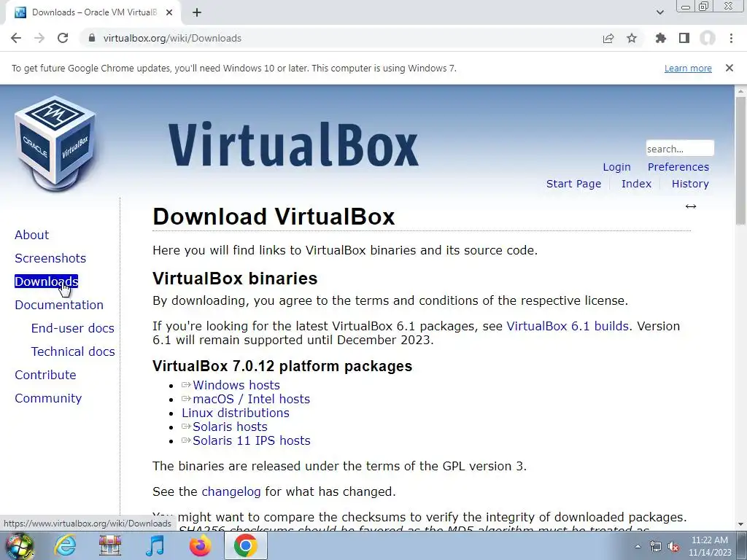The image size is (747, 560).
Task: Open Technical docs sidebar link
Action: 73,351
